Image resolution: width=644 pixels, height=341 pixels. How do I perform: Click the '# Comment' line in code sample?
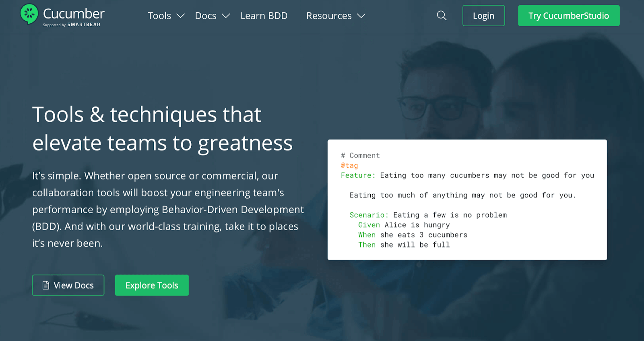360,156
